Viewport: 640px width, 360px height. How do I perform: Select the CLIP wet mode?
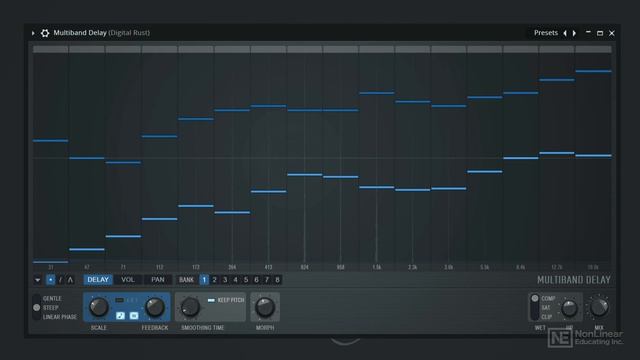547,317
